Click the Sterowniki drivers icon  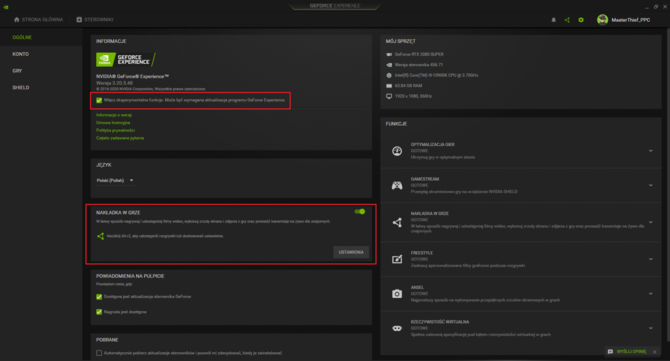pos(79,20)
